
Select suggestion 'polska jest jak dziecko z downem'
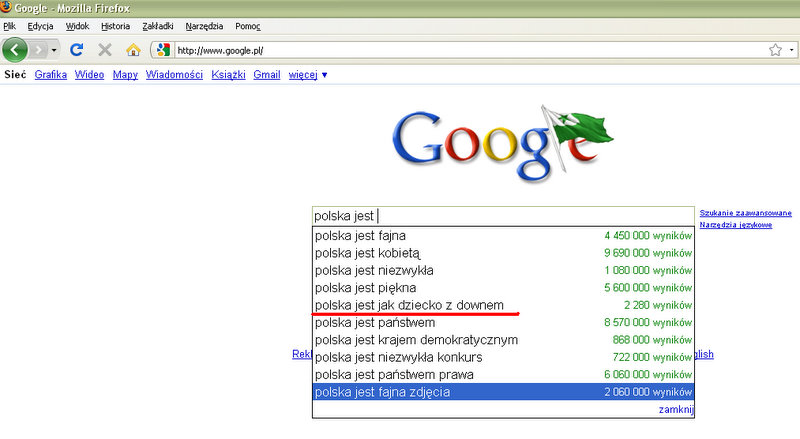pos(503,305)
